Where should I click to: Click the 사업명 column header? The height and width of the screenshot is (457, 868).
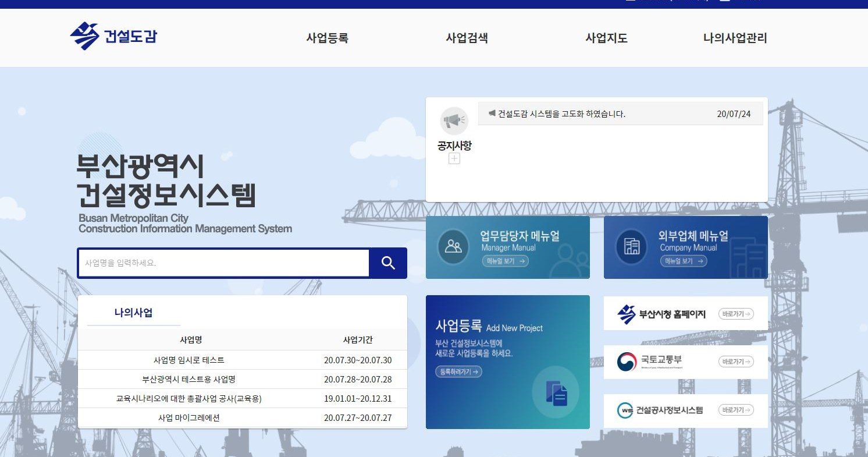(x=191, y=340)
